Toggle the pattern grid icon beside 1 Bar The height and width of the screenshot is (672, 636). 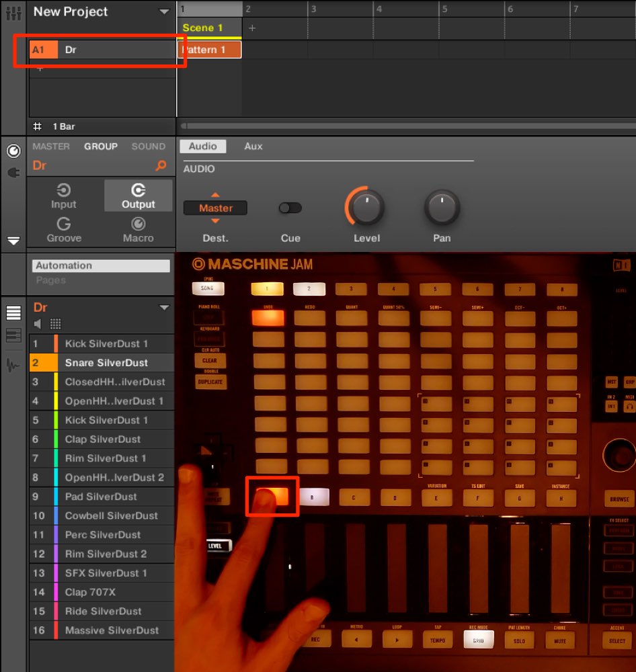[x=38, y=126]
